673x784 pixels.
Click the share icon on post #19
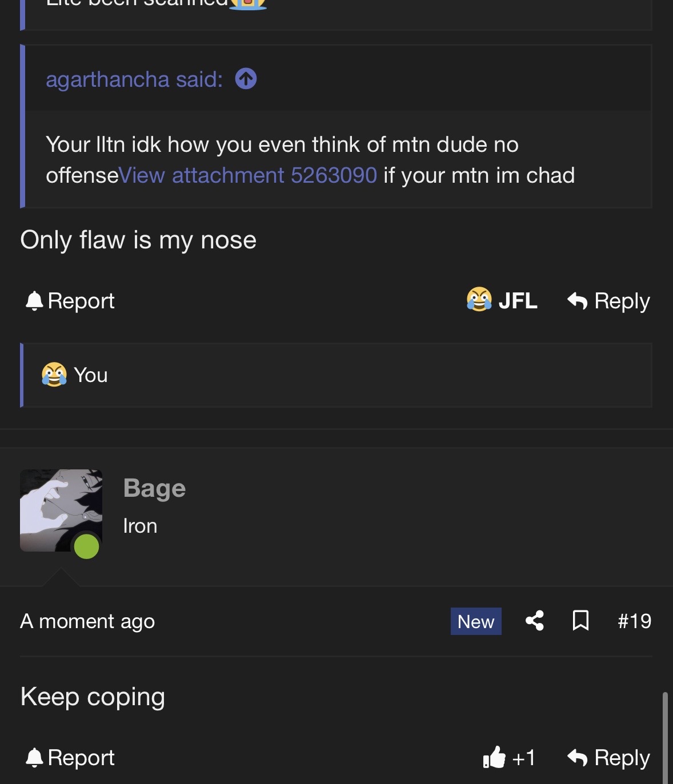click(535, 621)
